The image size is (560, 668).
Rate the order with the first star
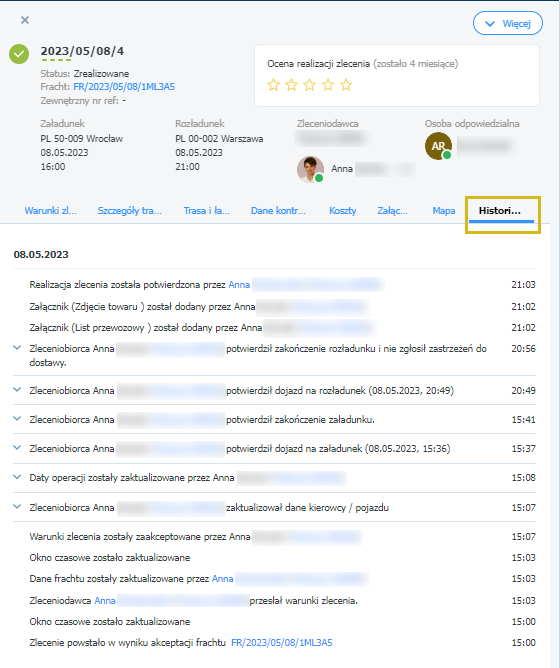tap(273, 85)
